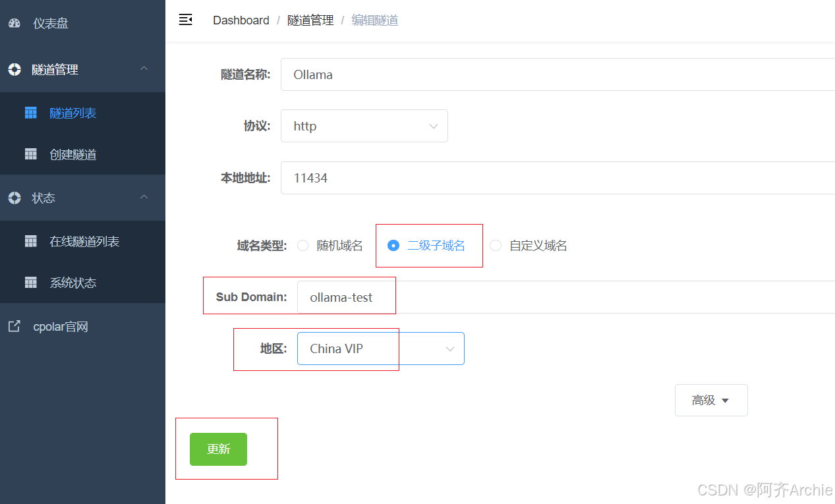
Task: Click the Sub Domain label
Action: coord(251,297)
